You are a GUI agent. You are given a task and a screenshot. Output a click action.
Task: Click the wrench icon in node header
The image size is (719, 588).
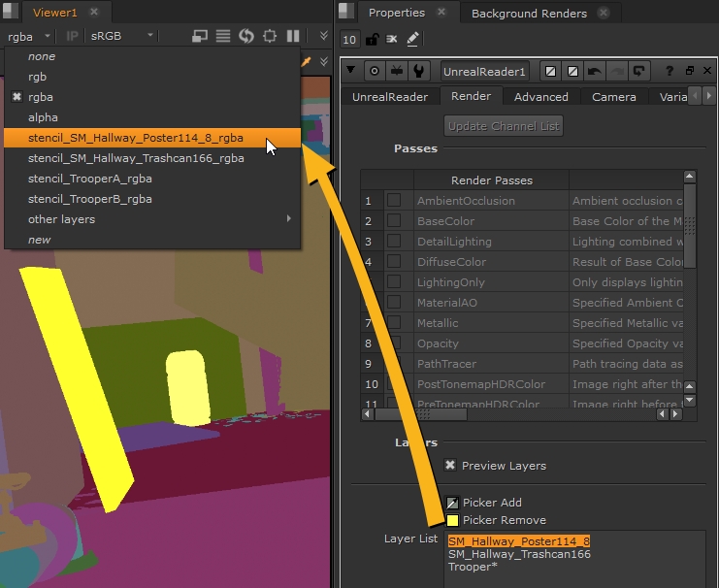pos(418,71)
